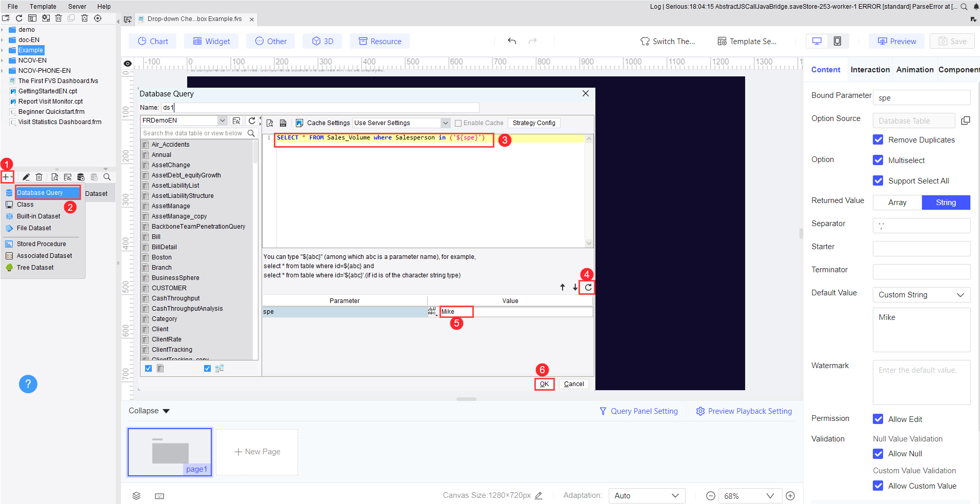
Task: Edit the selected dataset using the pencil icon
Action: (26, 177)
